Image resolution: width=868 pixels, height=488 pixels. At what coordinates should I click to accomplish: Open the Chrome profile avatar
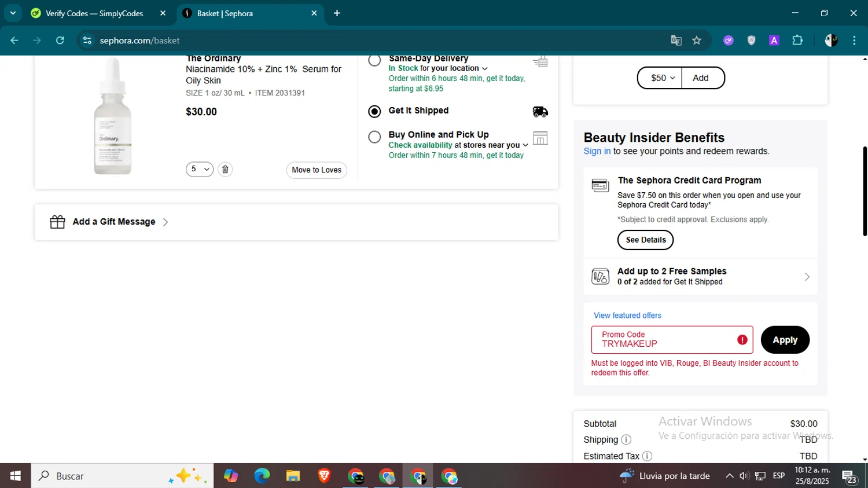(831, 41)
